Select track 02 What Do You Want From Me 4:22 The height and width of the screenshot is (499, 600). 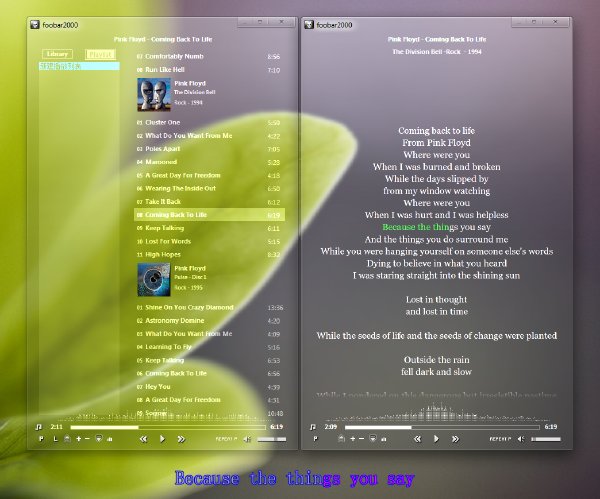(x=209, y=136)
